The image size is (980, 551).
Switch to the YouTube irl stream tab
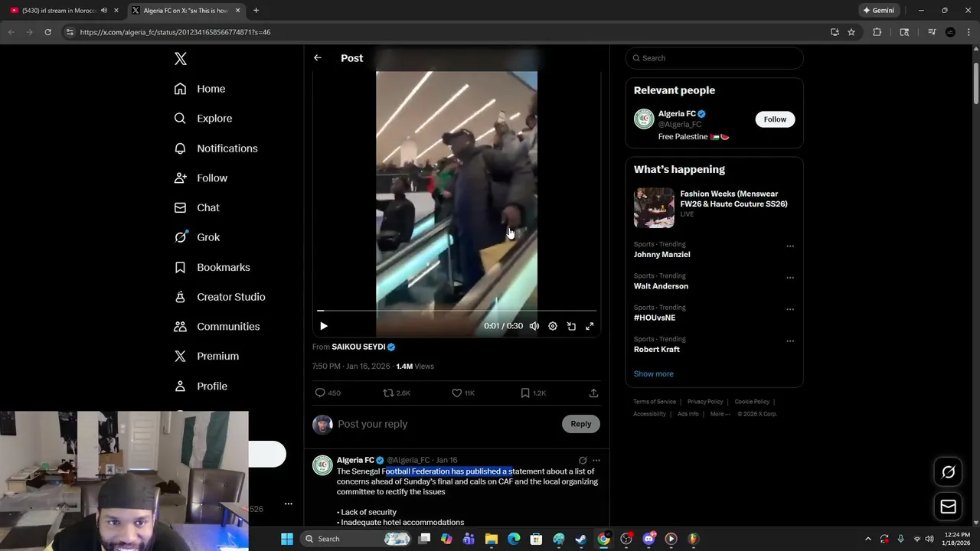pyautogui.click(x=60, y=11)
